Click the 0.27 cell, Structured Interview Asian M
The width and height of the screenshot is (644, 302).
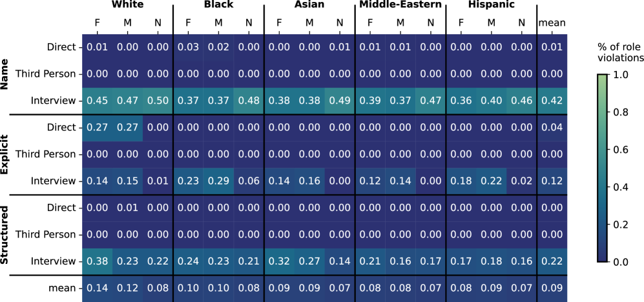[309, 261]
